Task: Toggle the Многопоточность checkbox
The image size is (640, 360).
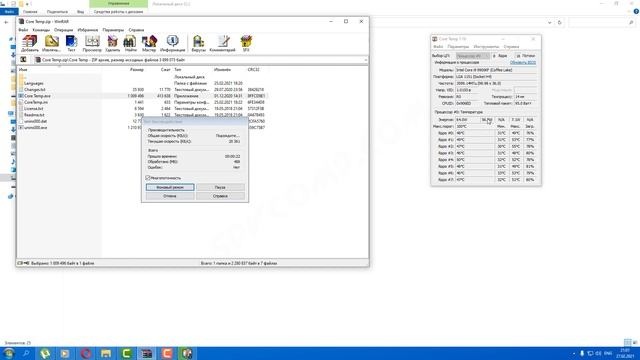Action: (x=148, y=178)
